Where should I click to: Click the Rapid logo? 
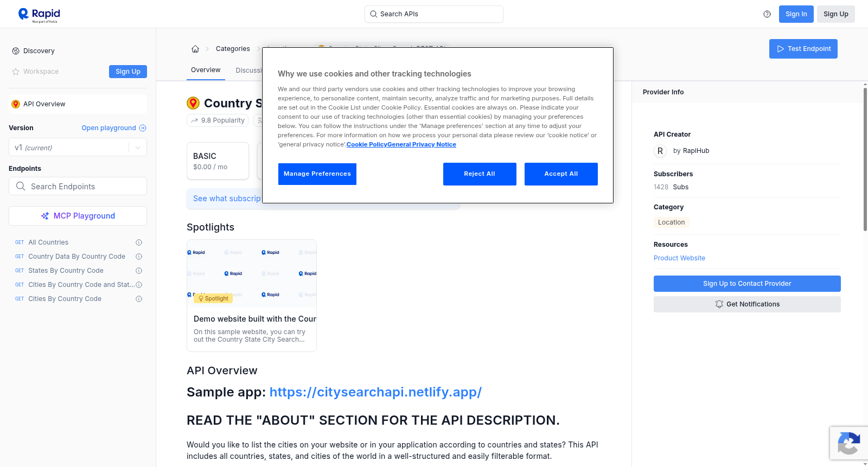39,15
